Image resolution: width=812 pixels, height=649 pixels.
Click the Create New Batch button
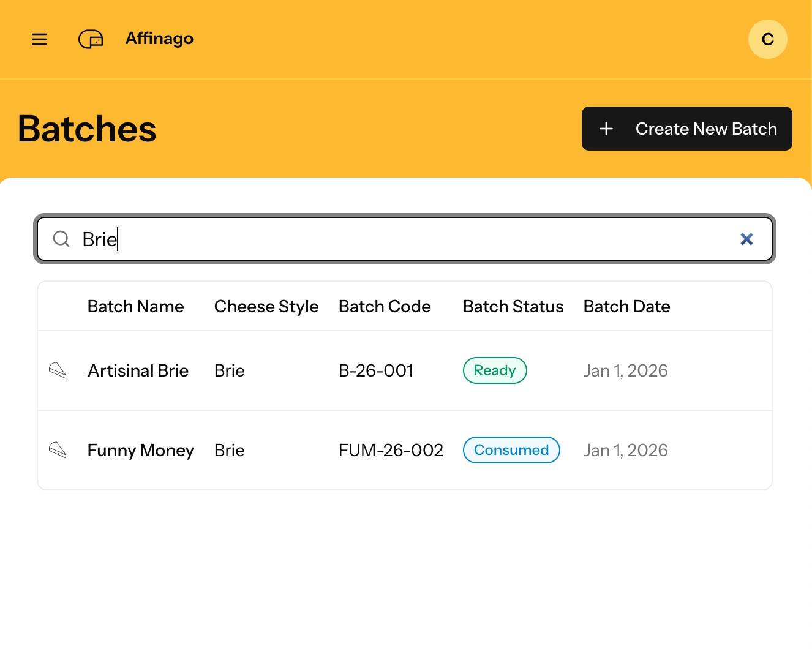[x=686, y=129]
